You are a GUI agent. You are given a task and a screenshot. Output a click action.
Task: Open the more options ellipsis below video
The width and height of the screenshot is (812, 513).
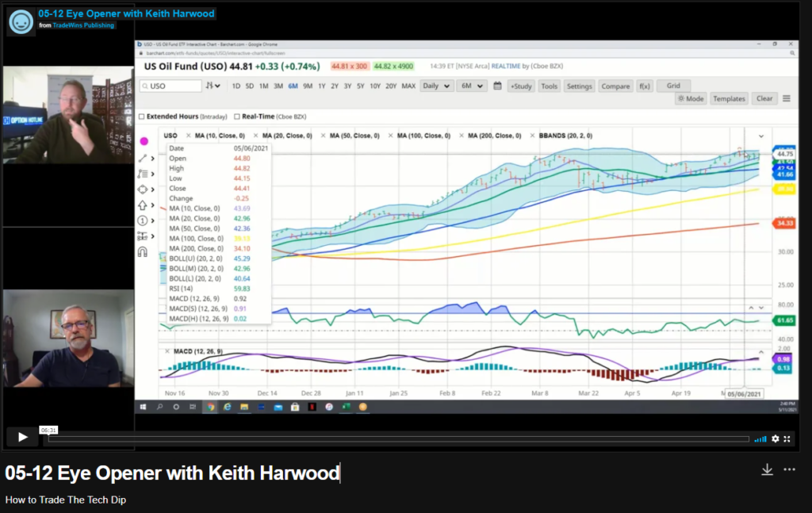[789, 469]
